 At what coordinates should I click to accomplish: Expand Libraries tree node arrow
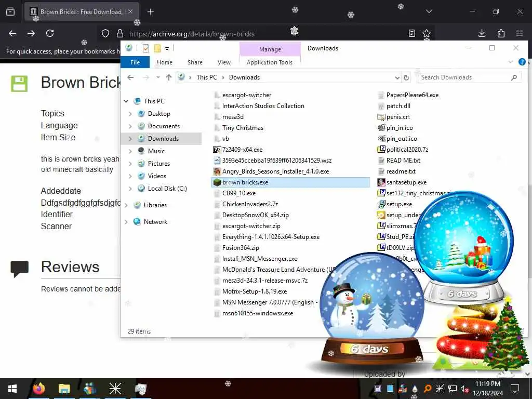click(126, 205)
